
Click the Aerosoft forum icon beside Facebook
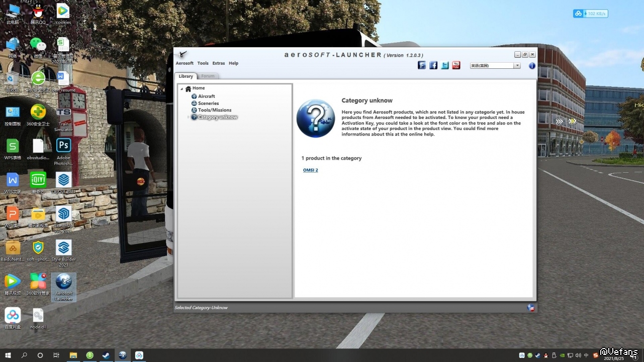click(422, 65)
